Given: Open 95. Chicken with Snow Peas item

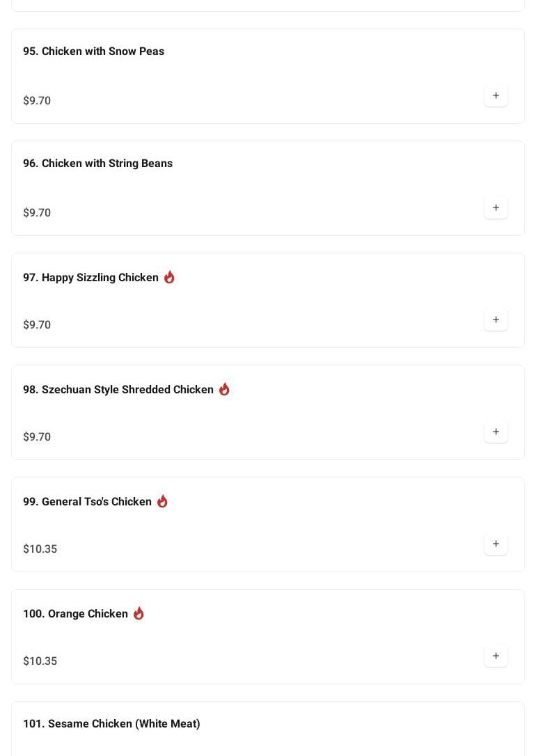Looking at the screenshot, I should (93, 51).
